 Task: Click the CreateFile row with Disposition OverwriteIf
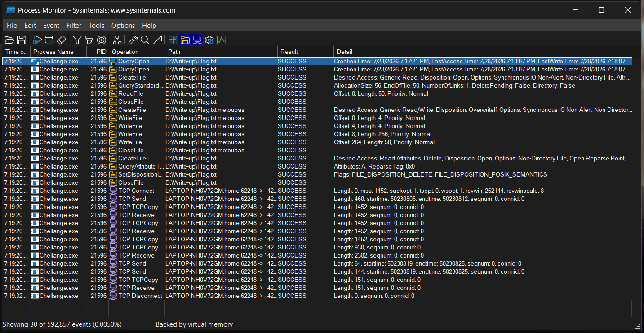pos(317,110)
